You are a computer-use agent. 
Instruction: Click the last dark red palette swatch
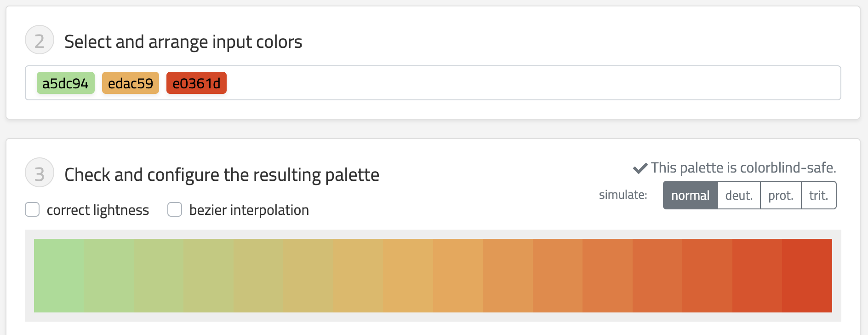click(807, 275)
